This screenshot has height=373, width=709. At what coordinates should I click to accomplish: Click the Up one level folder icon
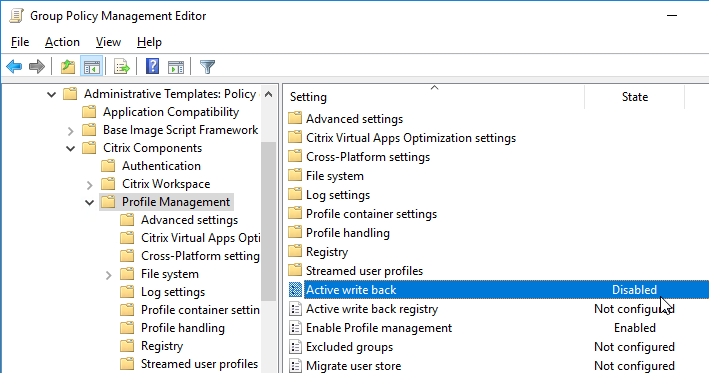coord(68,67)
